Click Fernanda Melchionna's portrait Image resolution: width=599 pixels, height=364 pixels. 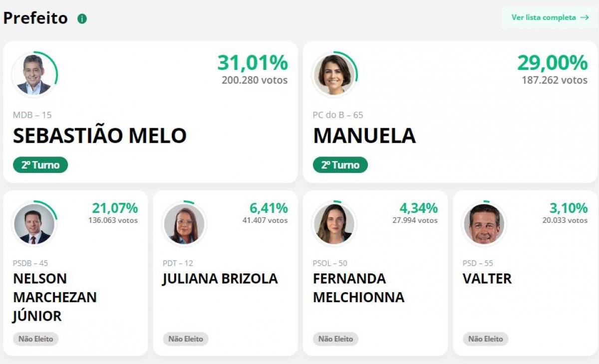[334, 224]
